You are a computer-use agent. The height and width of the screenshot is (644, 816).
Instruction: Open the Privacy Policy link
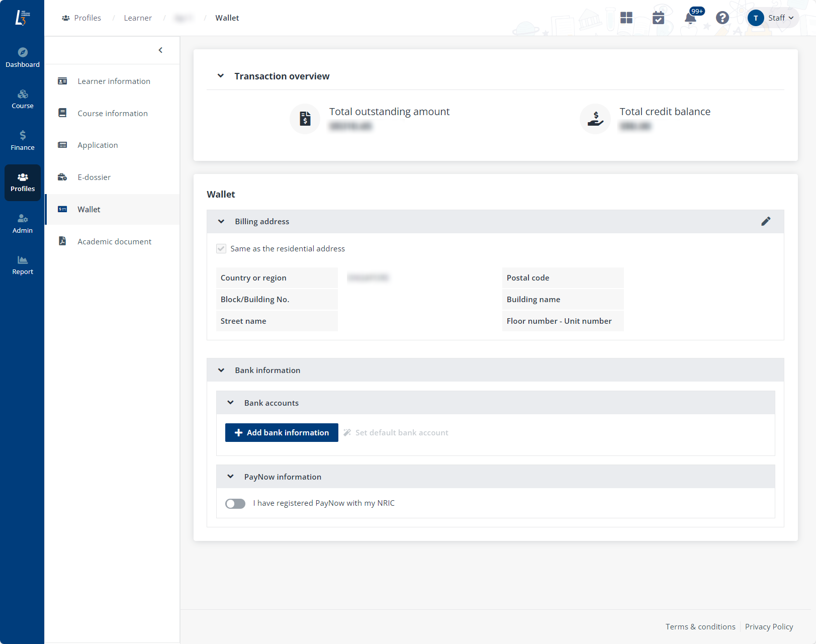(x=769, y=627)
